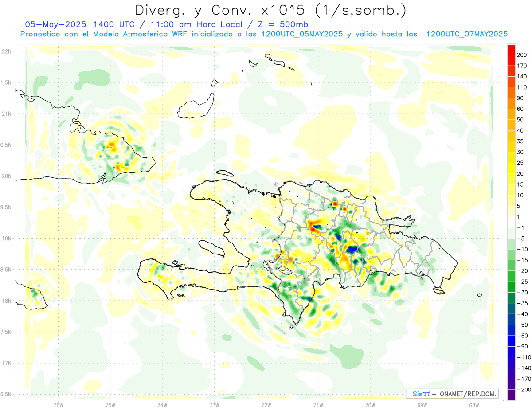Click the '21N' latitude label
Image resolution: width=532 pixels, height=411 pixels.
coord(7,114)
